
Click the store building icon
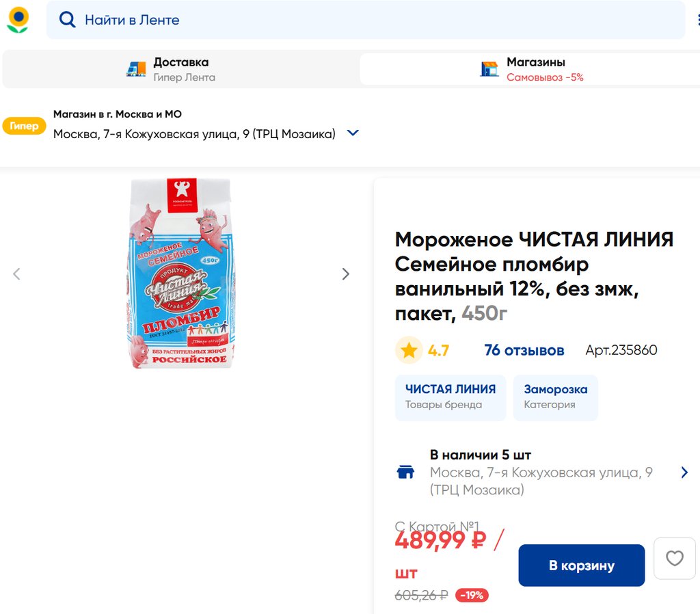click(x=489, y=69)
